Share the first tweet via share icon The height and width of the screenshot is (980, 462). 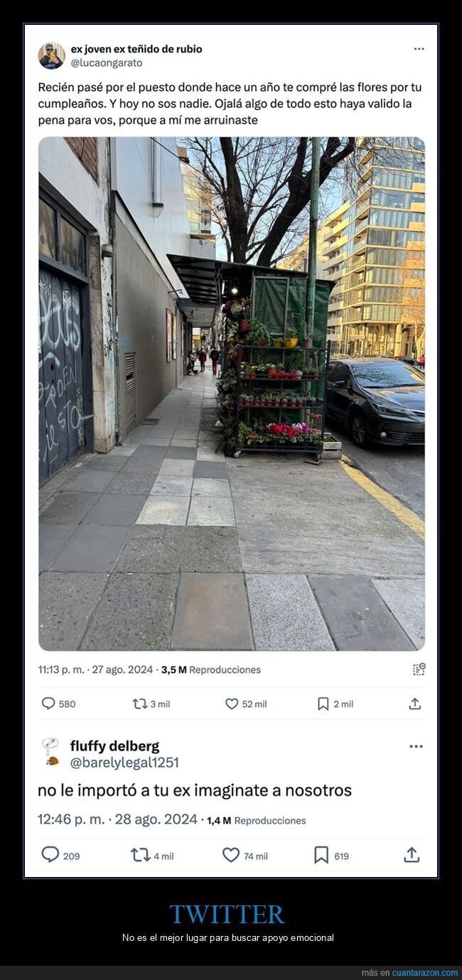pos(415,704)
